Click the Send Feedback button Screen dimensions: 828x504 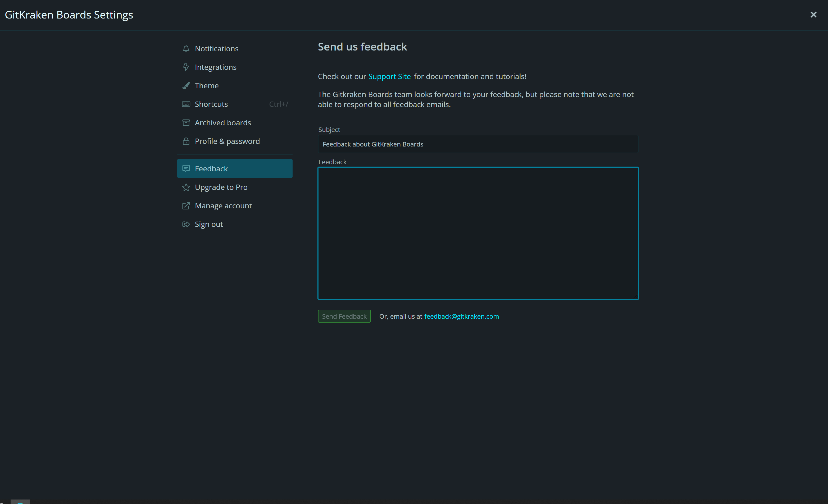[344, 316]
